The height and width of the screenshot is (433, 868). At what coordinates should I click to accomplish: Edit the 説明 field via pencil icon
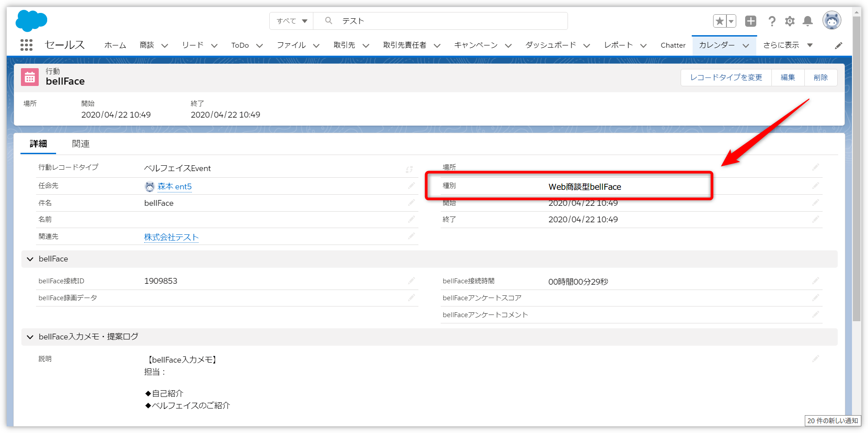click(815, 359)
